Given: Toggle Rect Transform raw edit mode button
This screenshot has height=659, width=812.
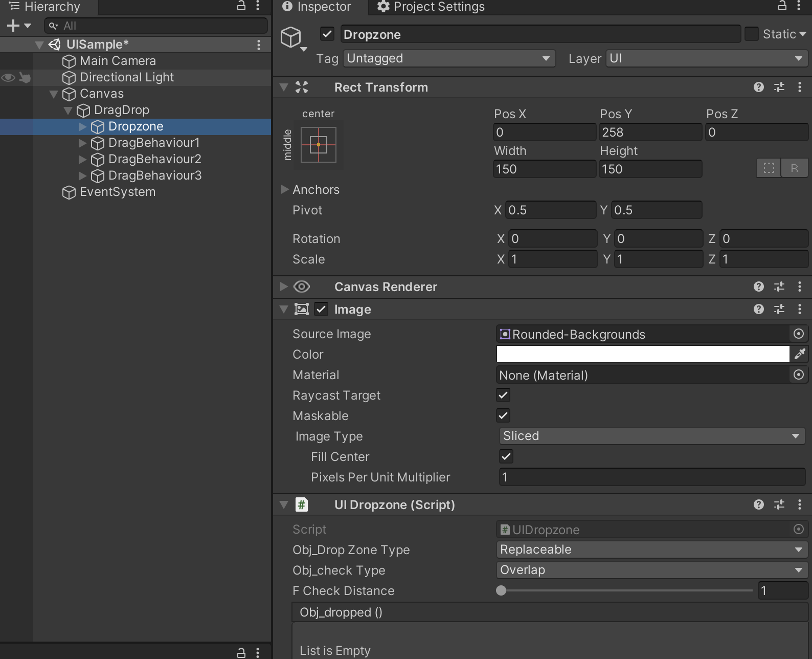Looking at the screenshot, I should [x=794, y=168].
